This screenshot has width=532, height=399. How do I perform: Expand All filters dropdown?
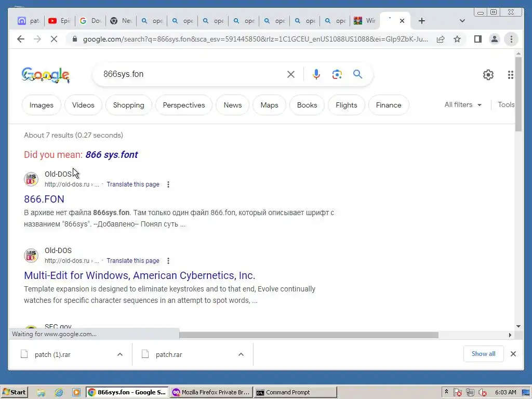click(463, 105)
